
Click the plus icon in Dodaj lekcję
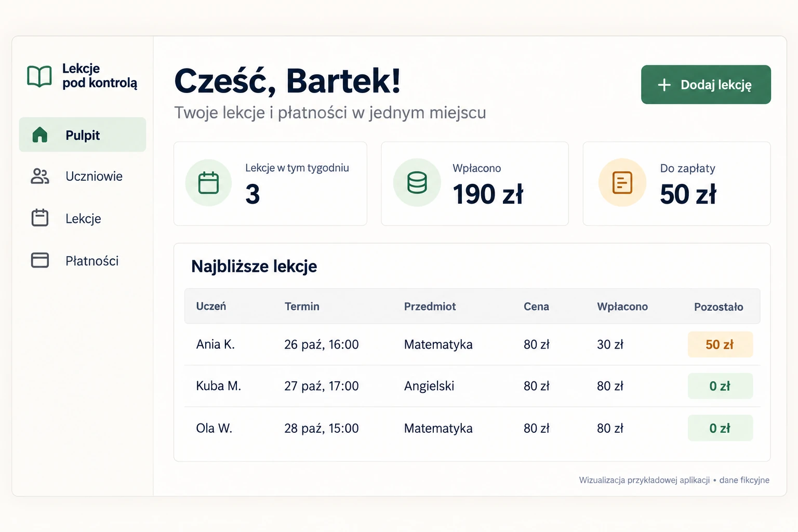664,85
